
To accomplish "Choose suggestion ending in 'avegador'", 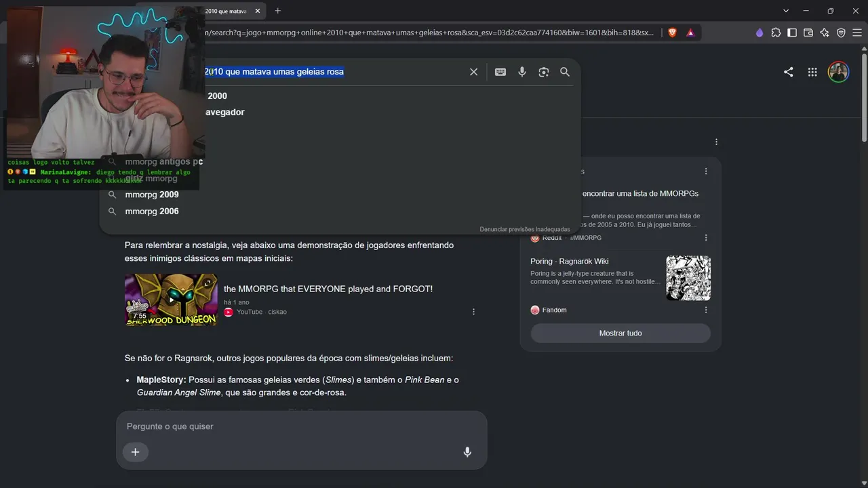I will (x=224, y=113).
